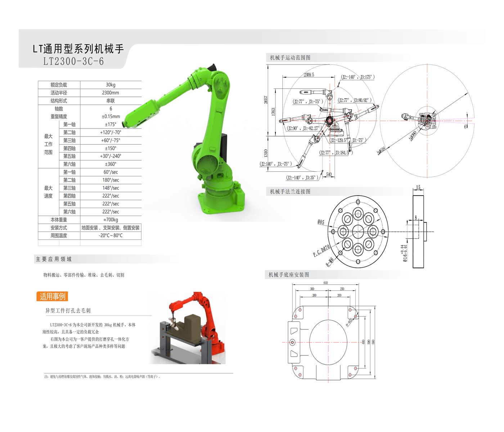
Task: Click the "±175°" first axis range
Action: coord(111,125)
